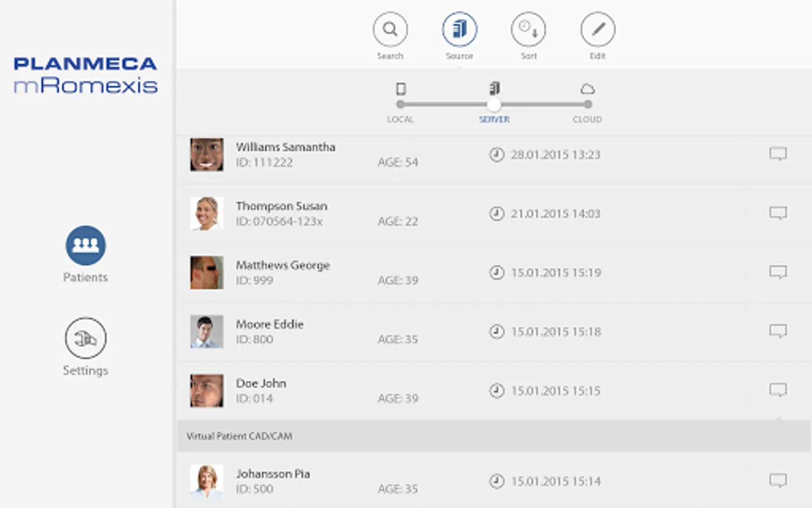Open Williams Samantha's photo thumbnail
The width and height of the screenshot is (812, 508).
[x=207, y=155]
